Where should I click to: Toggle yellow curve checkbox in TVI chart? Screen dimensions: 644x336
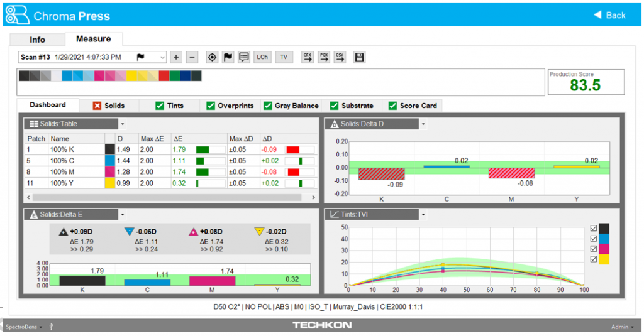(594, 259)
